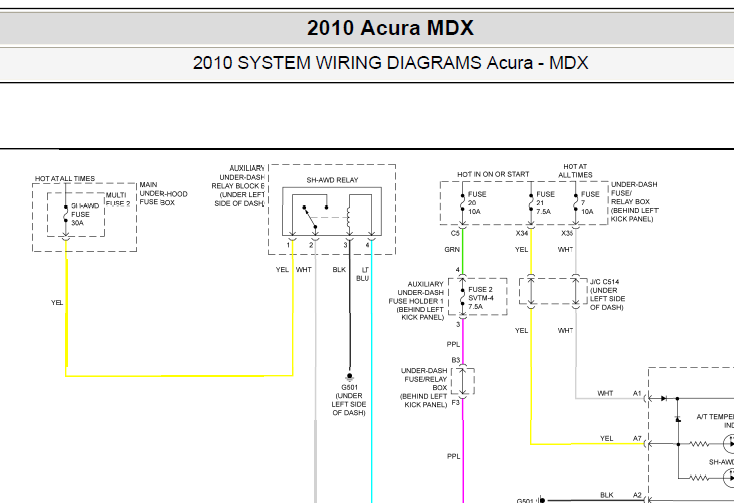Select the "FUSE 20 10A" label
Viewport: 734px width, 503px height.
click(477, 203)
